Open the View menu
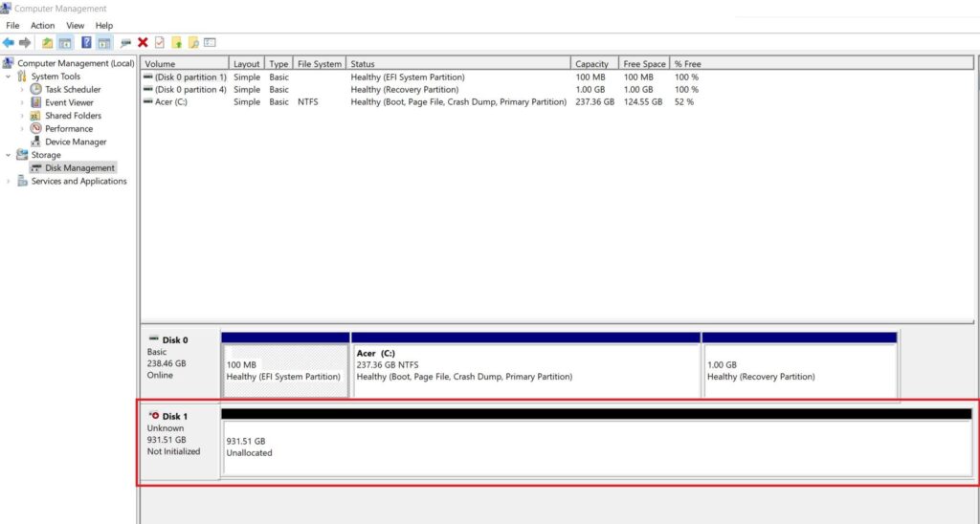 tap(75, 26)
